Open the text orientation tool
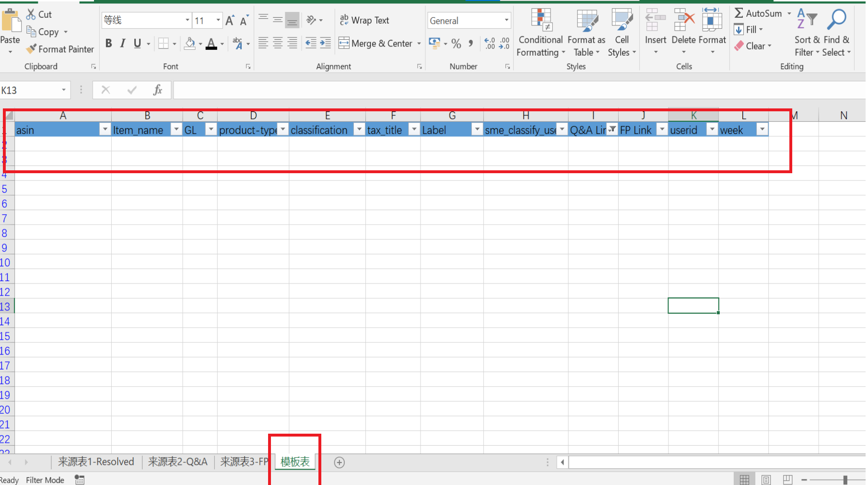This screenshot has width=868, height=485. (x=311, y=20)
